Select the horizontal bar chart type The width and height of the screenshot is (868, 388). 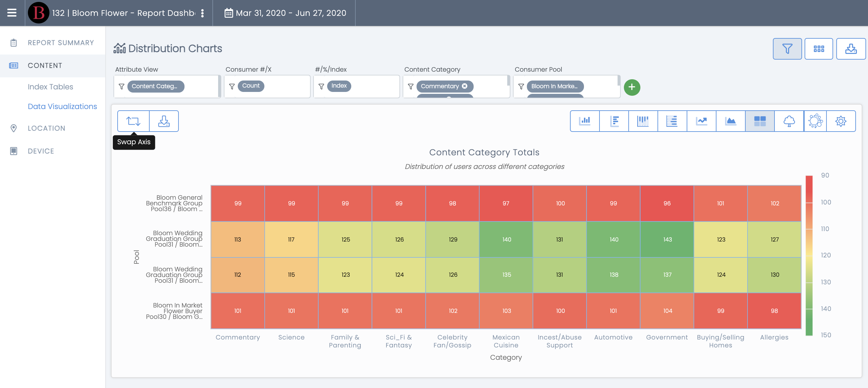tap(614, 121)
